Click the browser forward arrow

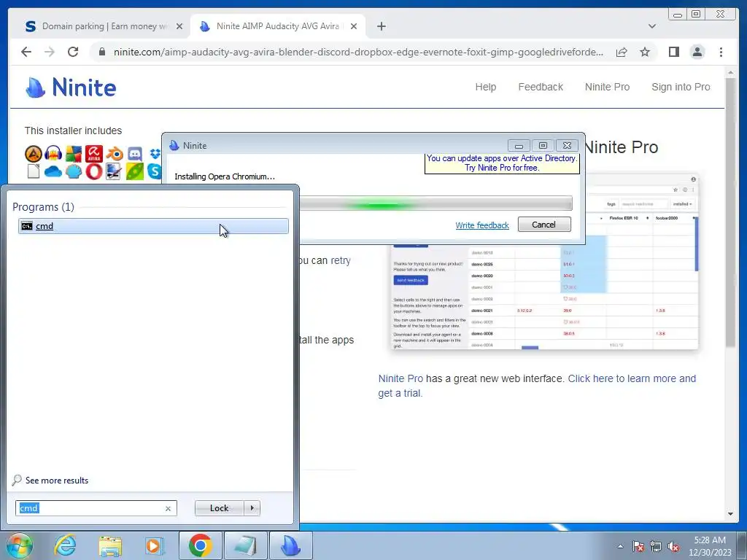pos(50,52)
